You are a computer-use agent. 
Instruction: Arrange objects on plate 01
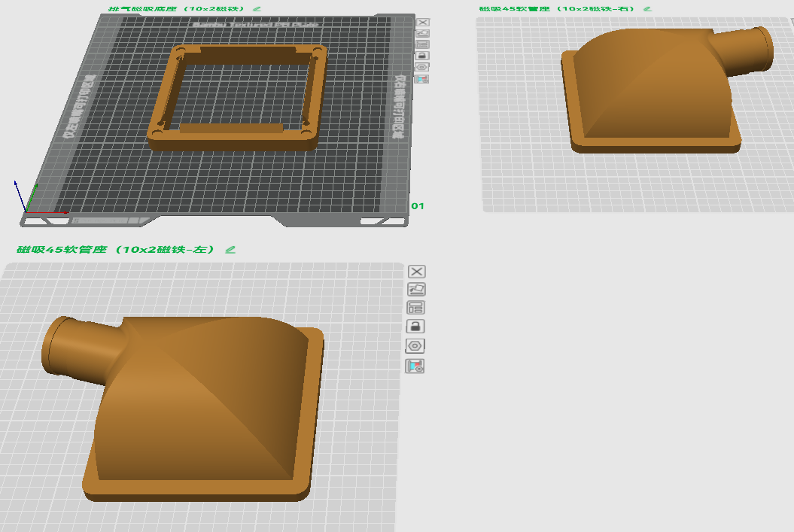pos(423,44)
